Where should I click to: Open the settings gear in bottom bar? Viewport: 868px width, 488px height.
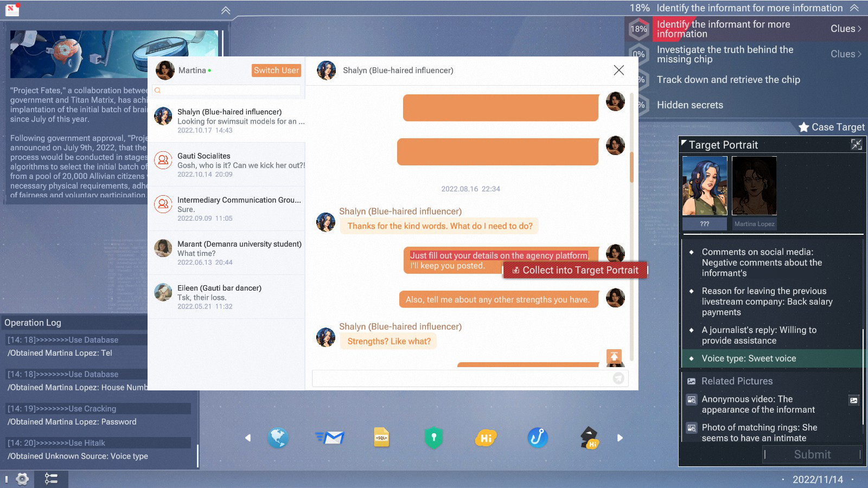pyautogui.click(x=22, y=479)
